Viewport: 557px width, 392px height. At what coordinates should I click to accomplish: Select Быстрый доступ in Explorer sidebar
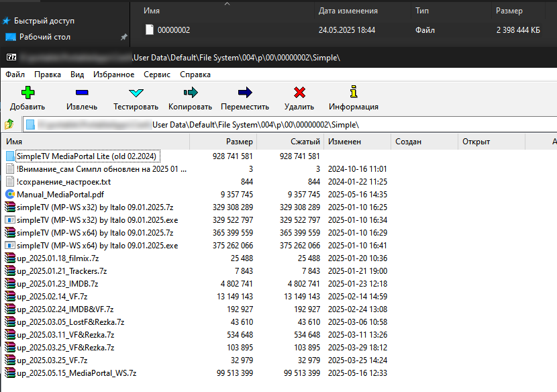coord(44,21)
